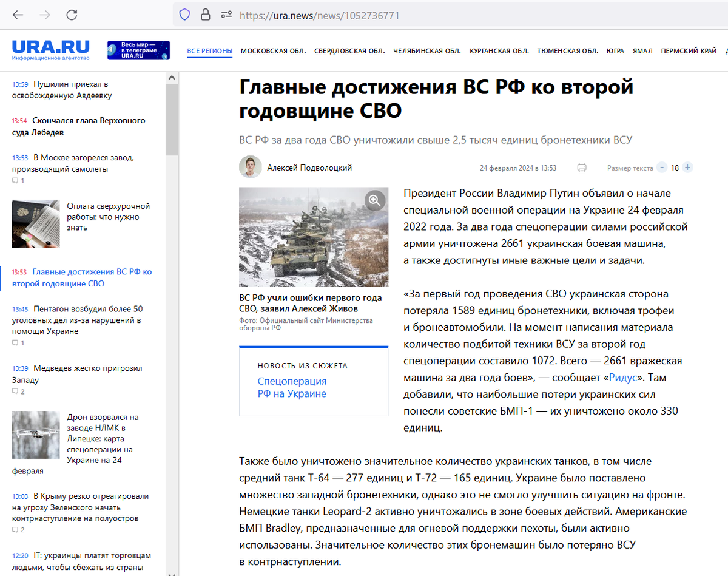
Task: Click the back navigation arrow
Action: 18,14
